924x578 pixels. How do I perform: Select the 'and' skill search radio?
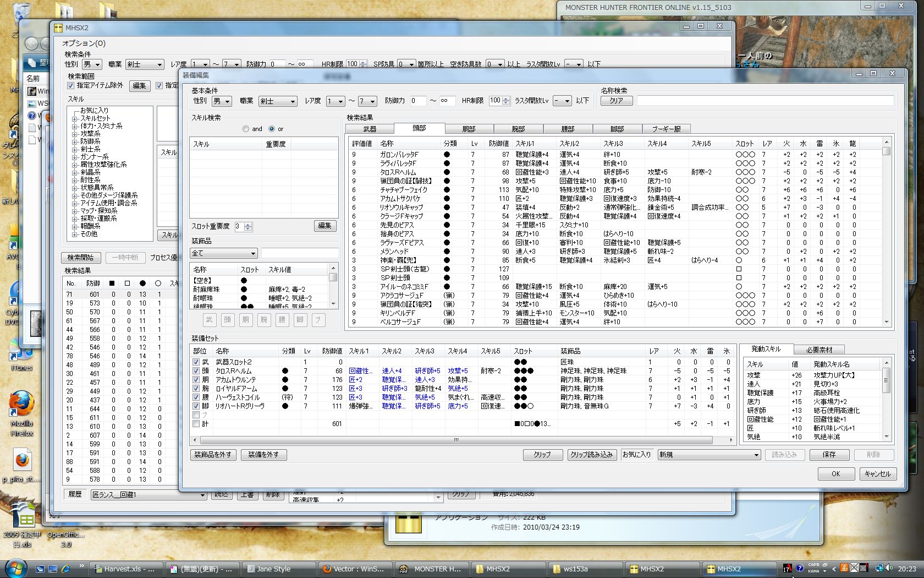[x=246, y=129]
